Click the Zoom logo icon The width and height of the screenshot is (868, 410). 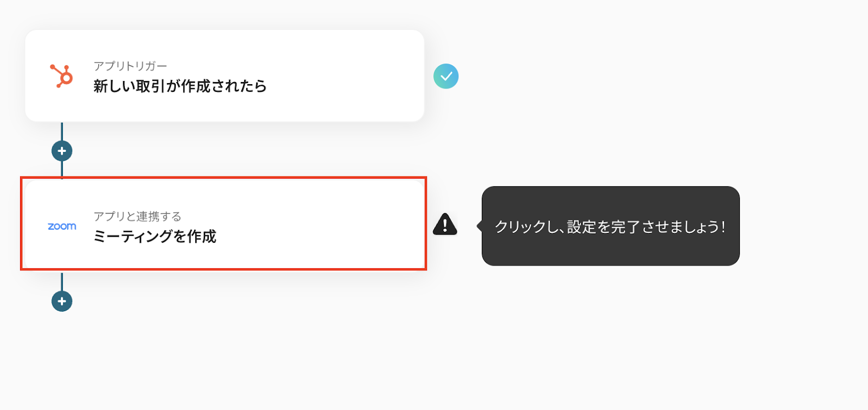[x=62, y=226]
